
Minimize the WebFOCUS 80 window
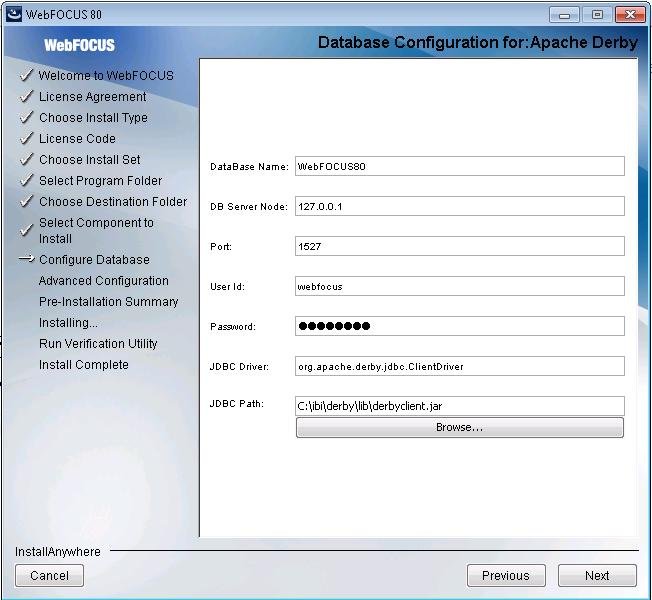564,15
